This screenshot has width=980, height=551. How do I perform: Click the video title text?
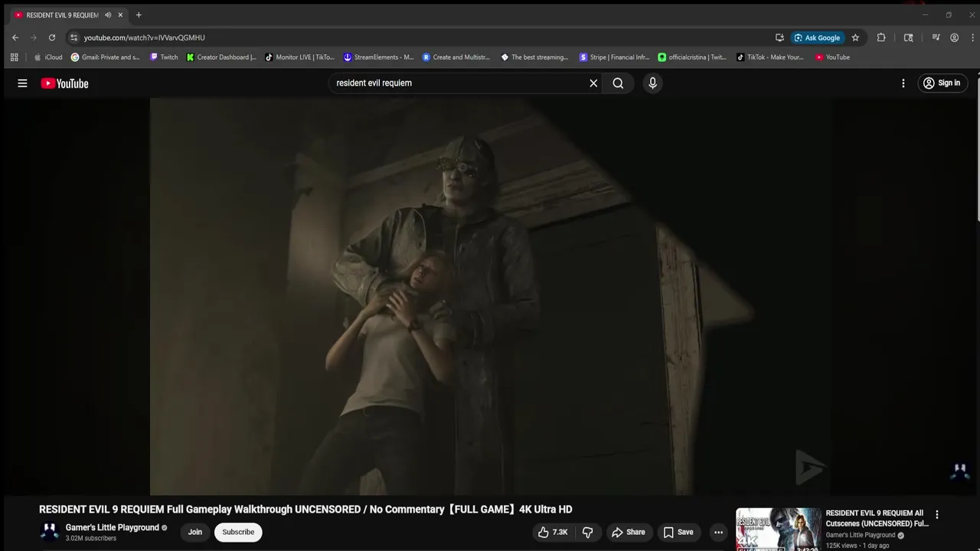pos(305,510)
